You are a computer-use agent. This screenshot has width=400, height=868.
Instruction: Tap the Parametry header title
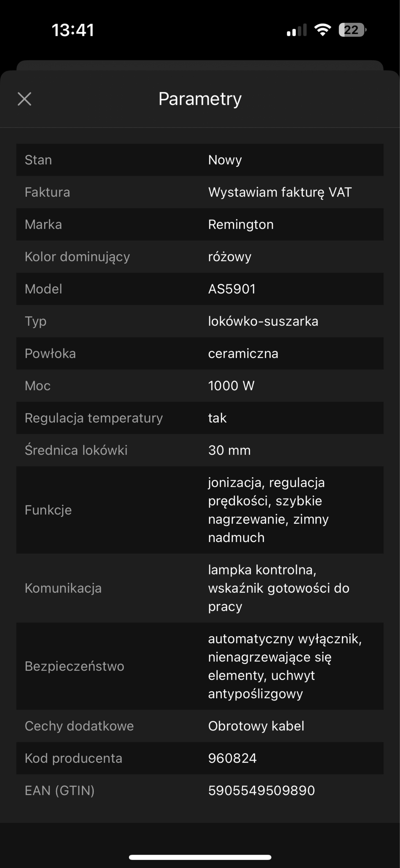pyautogui.click(x=200, y=99)
